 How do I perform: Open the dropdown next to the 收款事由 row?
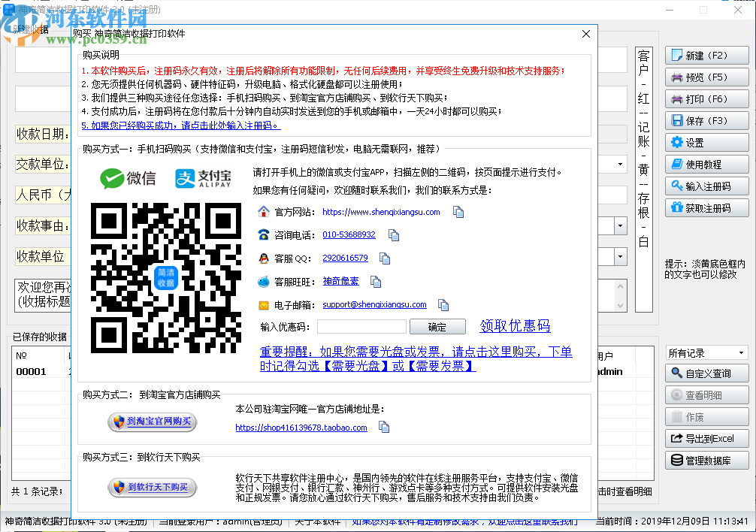coord(621,225)
